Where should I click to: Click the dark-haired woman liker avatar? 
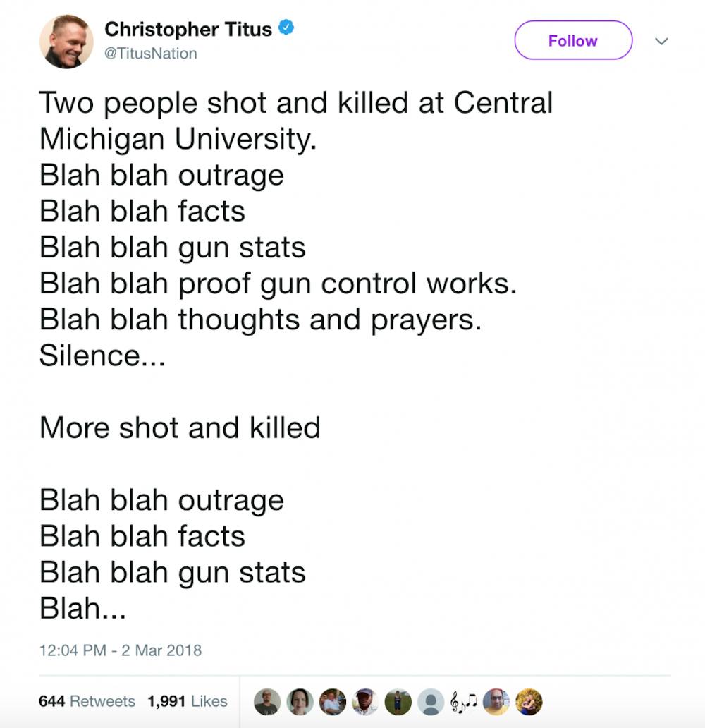click(x=300, y=701)
